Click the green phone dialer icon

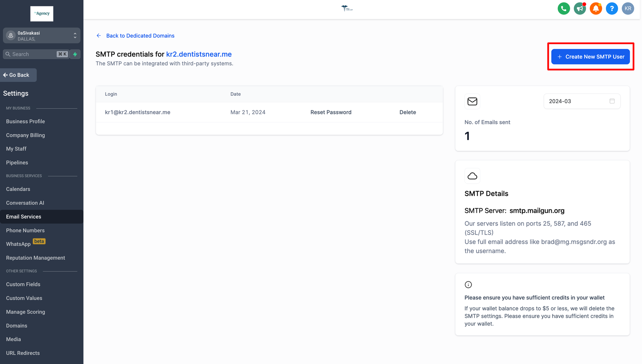coord(564,8)
